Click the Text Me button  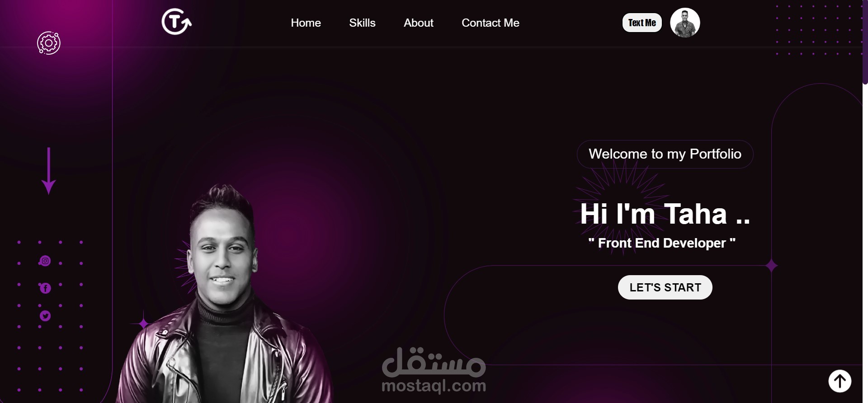[x=642, y=23]
